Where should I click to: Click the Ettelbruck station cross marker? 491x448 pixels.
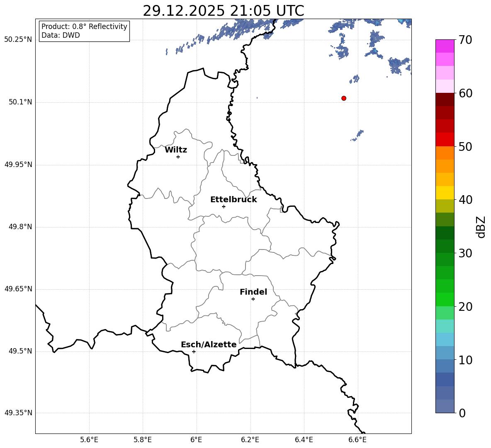coord(224,206)
